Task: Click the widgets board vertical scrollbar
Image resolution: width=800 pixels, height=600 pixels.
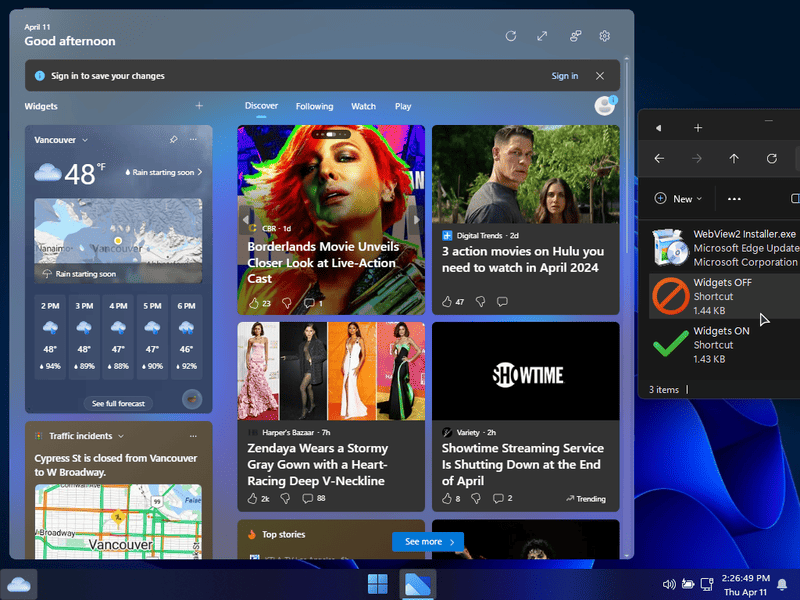Action: point(627,156)
